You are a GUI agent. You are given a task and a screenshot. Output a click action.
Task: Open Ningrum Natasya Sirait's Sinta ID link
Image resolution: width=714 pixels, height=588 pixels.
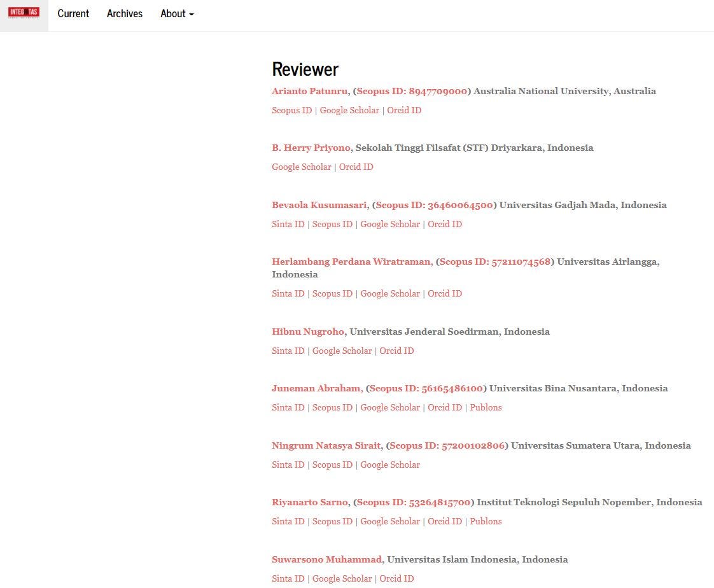click(x=288, y=465)
